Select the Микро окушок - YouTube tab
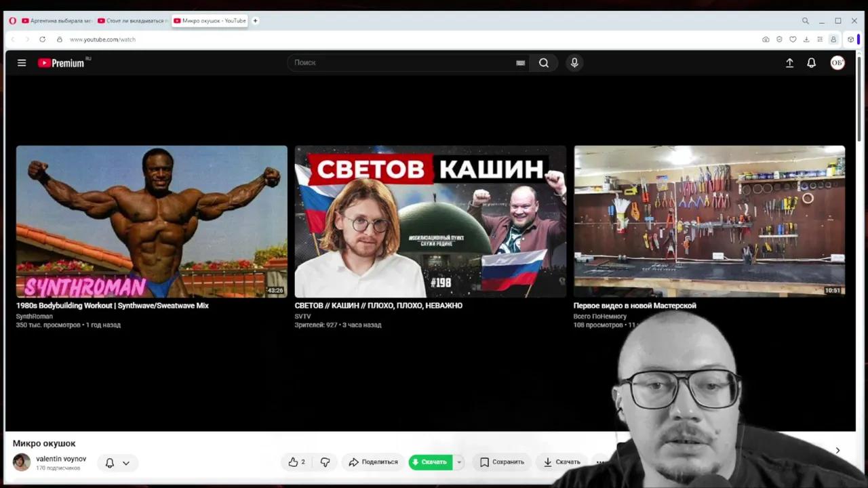 pyautogui.click(x=210, y=21)
